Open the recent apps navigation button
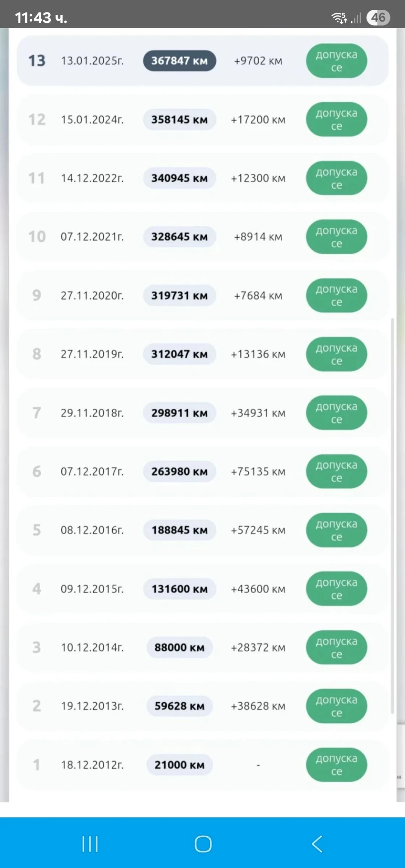Image resolution: width=405 pixels, height=868 pixels. [x=90, y=844]
